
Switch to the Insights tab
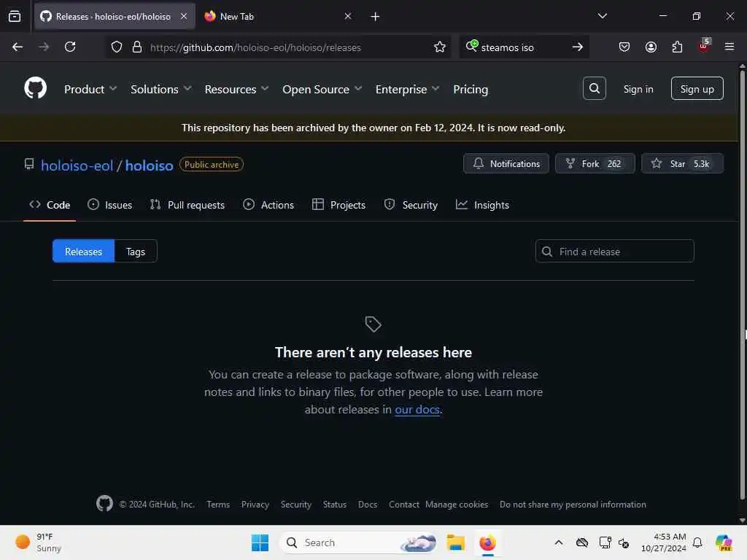pyautogui.click(x=482, y=205)
